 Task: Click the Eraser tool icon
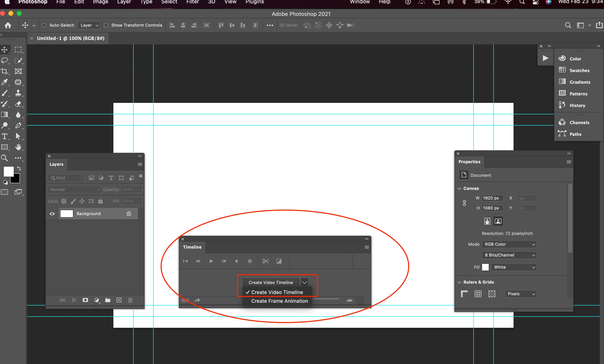click(x=18, y=104)
